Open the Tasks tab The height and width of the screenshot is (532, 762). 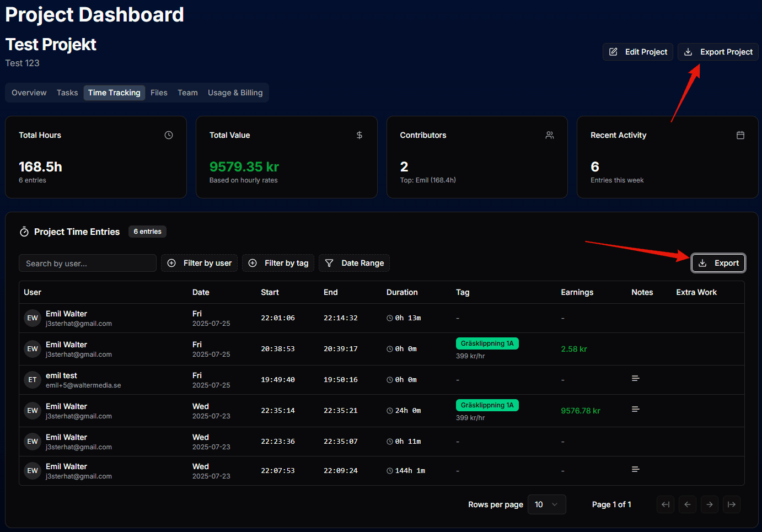click(x=67, y=93)
